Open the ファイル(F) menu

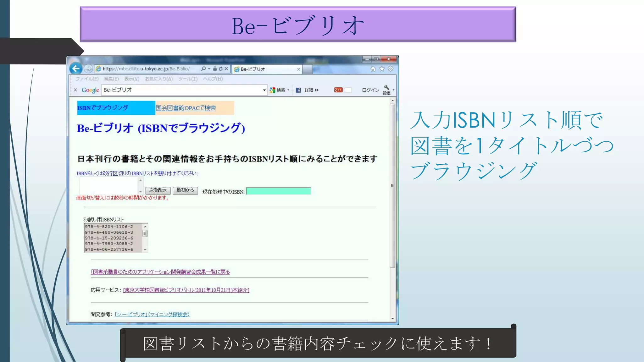[87, 79]
